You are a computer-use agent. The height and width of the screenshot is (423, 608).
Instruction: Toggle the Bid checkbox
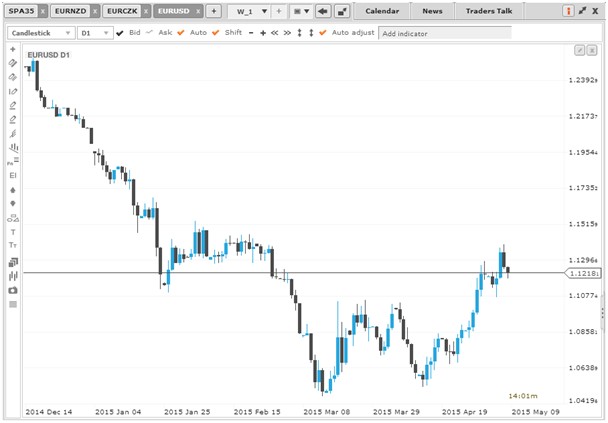coord(120,33)
